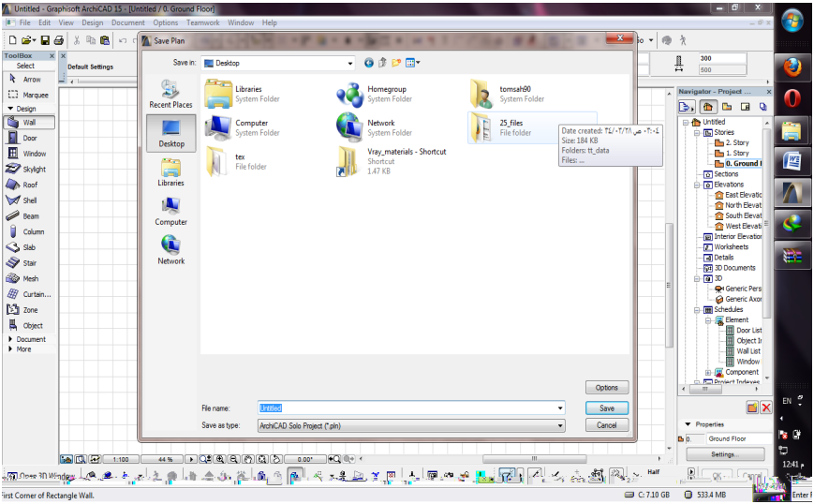Expand the Document section in ToolBox
The height and width of the screenshot is (504, 814).
point(10,339)
